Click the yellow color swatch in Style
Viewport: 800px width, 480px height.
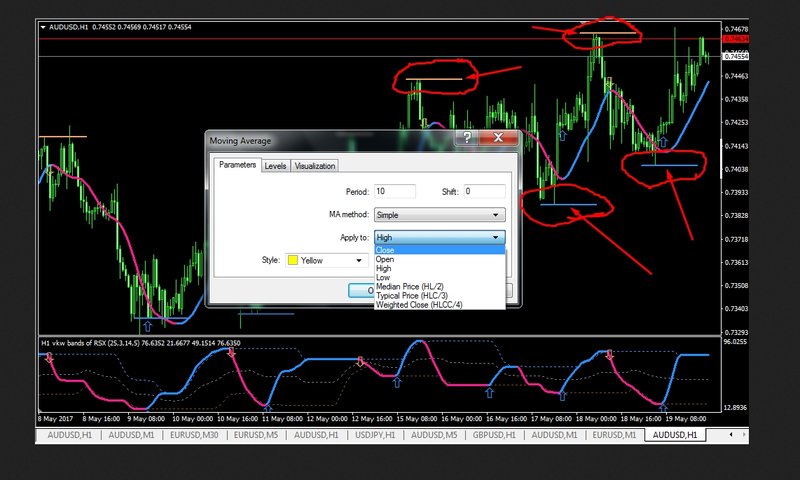pos(293,260)
